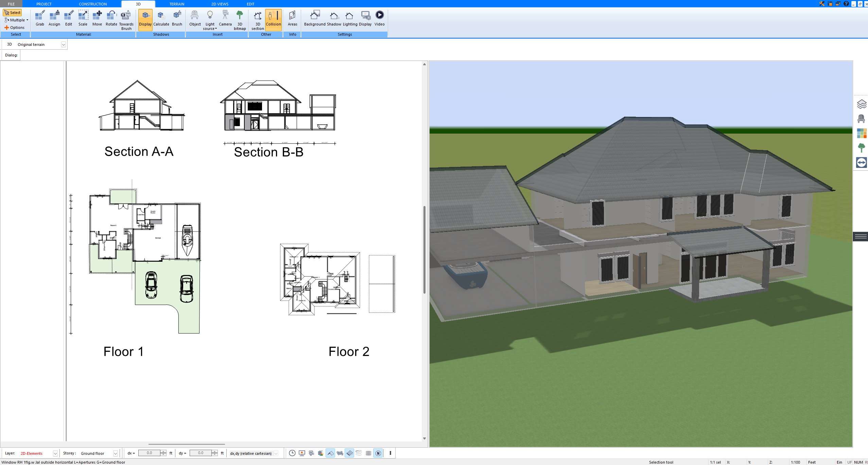Insert a Camera
Screen dimensions: 868x465
[225, 18]
